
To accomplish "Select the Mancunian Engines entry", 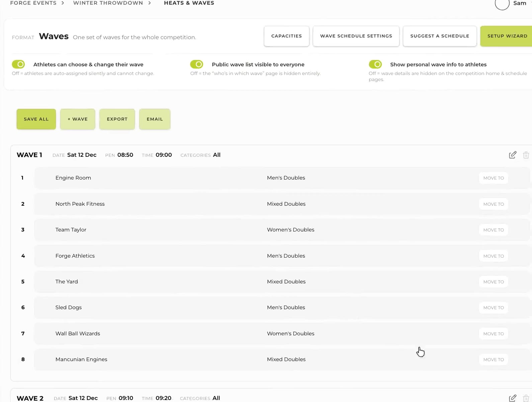I will tap(81, 359).
